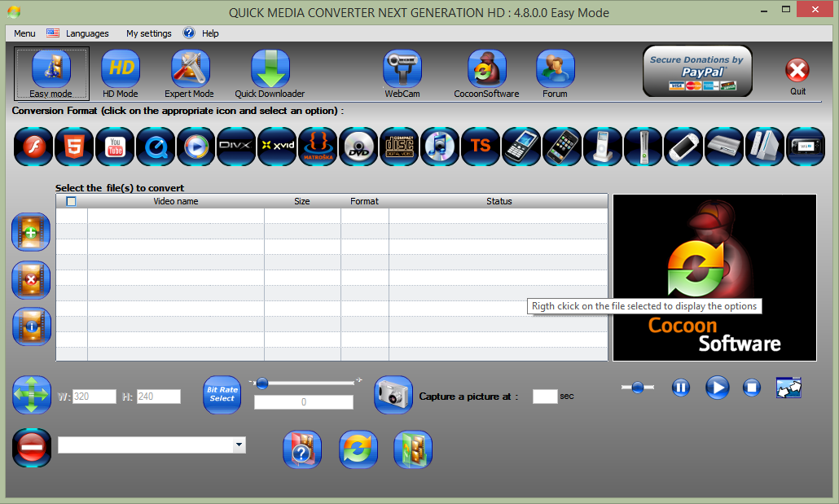
Task: Select the Xvid conversion format
Action: pos(277,146)
